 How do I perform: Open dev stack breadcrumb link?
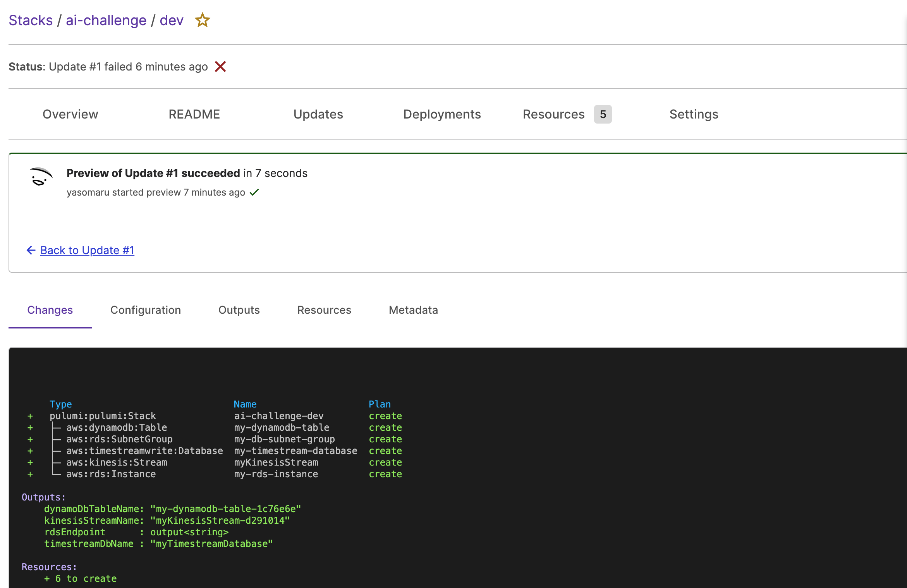point(172,20)
